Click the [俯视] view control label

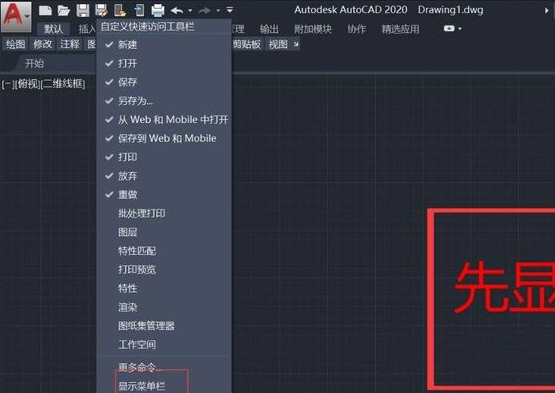click(27, 84)
